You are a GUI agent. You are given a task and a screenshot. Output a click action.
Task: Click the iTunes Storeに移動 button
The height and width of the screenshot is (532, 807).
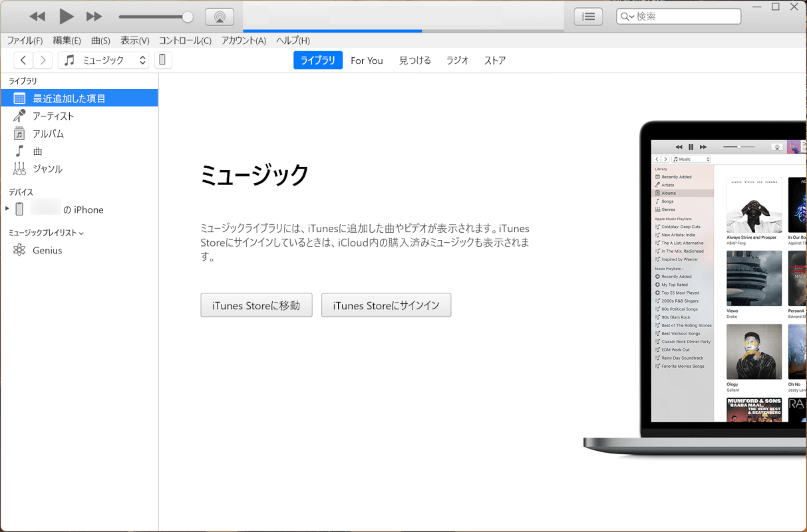click(256, 305)
